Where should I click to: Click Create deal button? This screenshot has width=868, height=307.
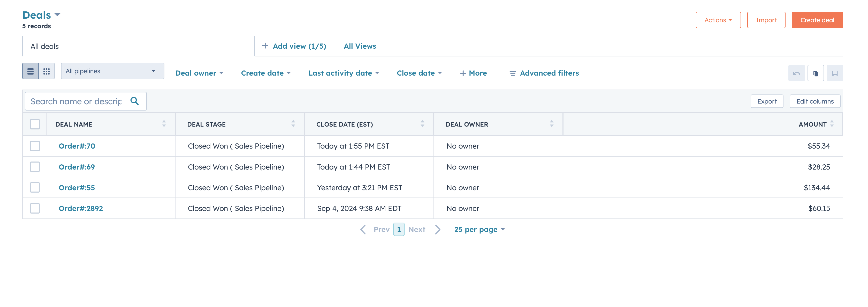pyautogui.click(x=818, y=20)
